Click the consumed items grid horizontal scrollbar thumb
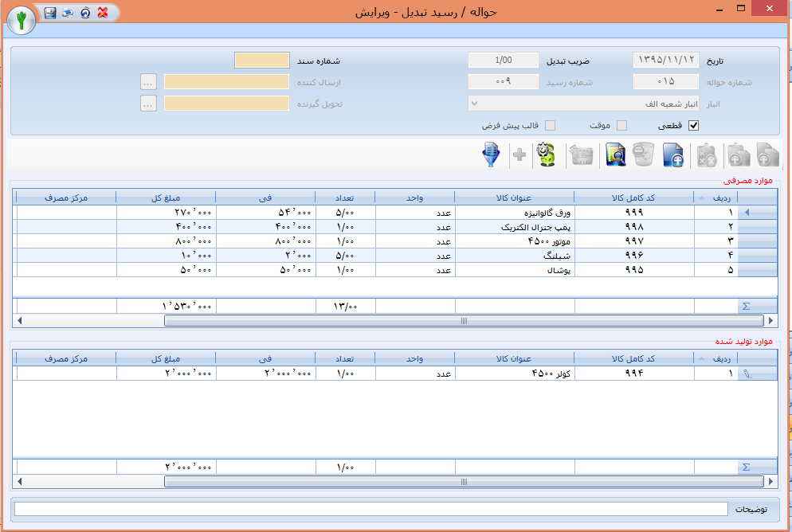This screenshot has height=532, width=792. (x=464, y=320)
